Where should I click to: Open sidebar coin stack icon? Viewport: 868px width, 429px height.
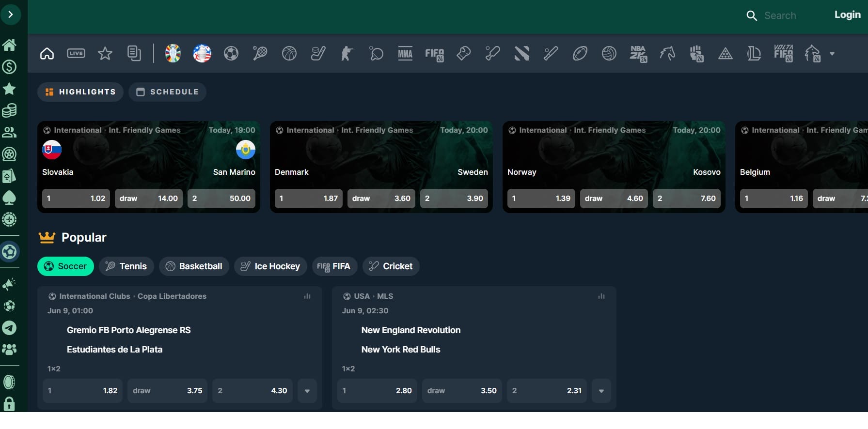[x=9, y=110]
